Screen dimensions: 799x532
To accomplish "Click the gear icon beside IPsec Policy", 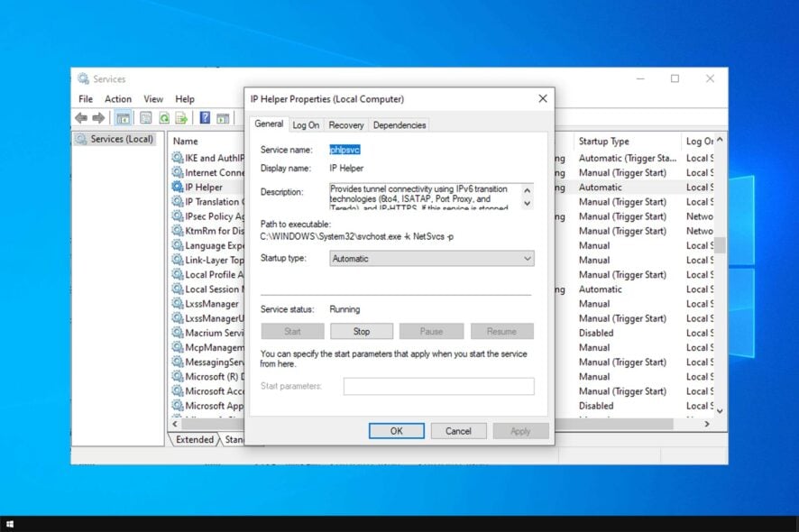I will pyautogui.click(x=178, y=216).
